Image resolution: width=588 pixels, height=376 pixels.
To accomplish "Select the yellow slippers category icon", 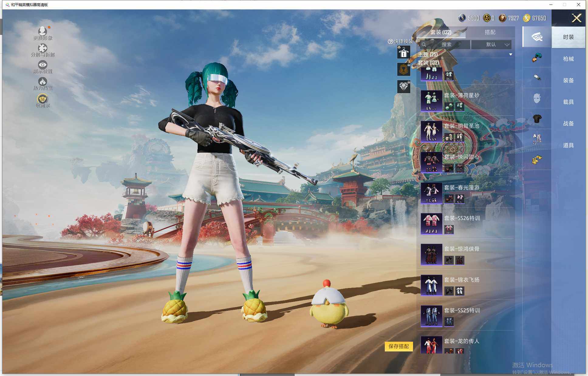I will coord(537,160).
